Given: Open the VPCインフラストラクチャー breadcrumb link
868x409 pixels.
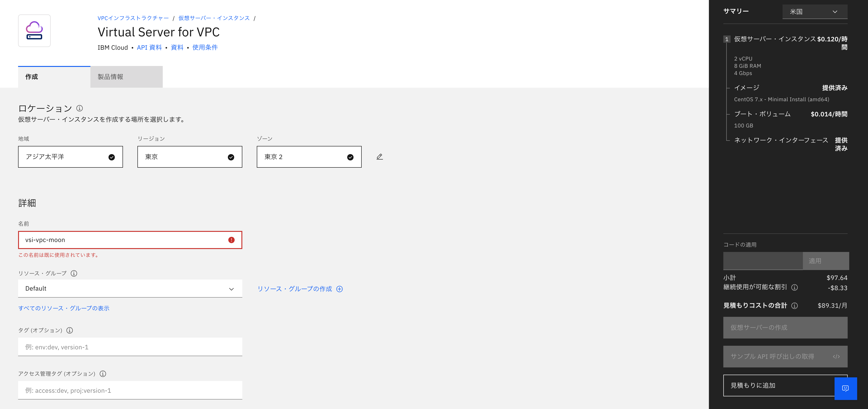Looking at the screenshot, I should (x=133, y=18).
